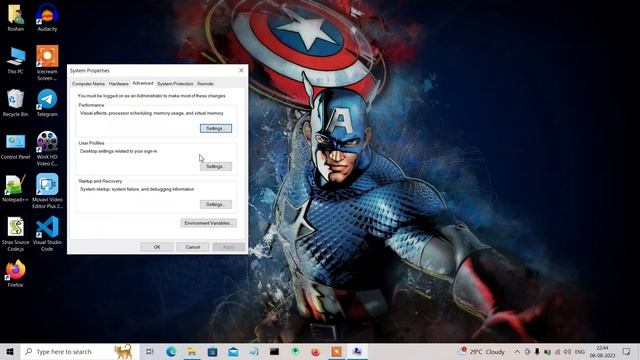
Task: Open Settings under Startup and Recovery
Action: 216,204
